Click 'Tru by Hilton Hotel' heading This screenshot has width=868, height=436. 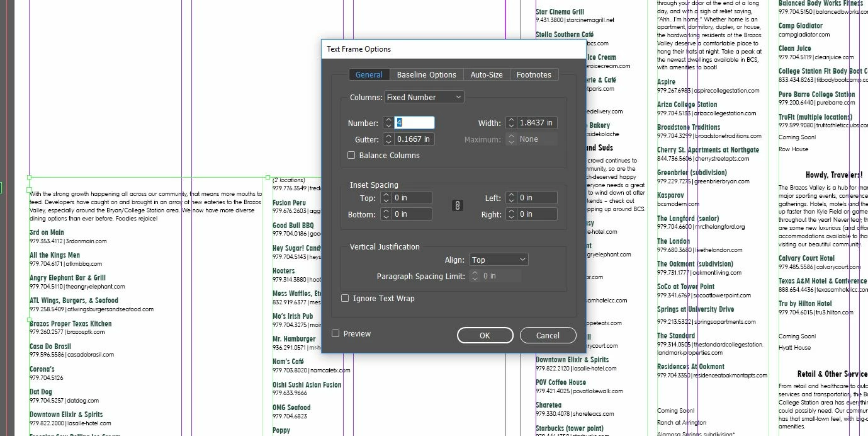coord(805,304)
